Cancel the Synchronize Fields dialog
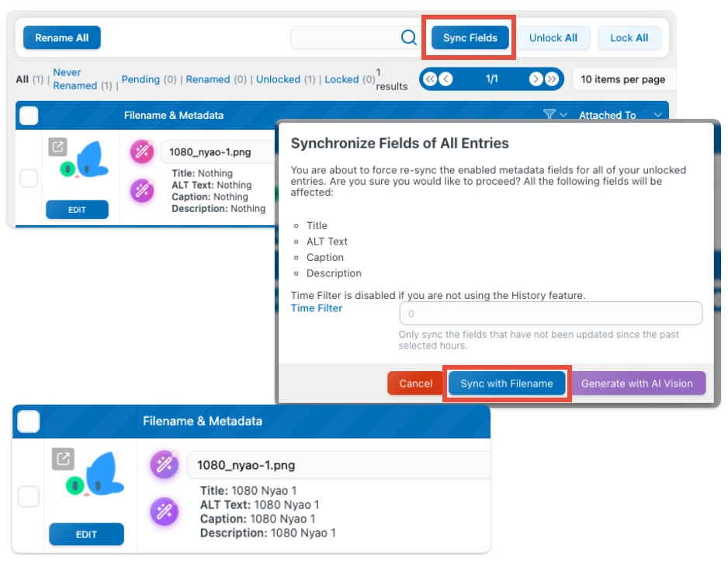The image size is (728, 563). pos(415,384)
